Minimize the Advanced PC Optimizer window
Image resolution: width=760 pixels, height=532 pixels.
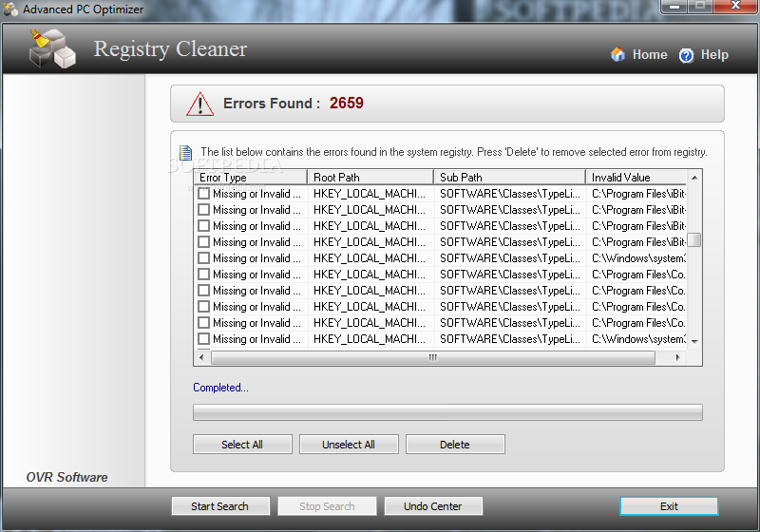click(x=674, y=7)
